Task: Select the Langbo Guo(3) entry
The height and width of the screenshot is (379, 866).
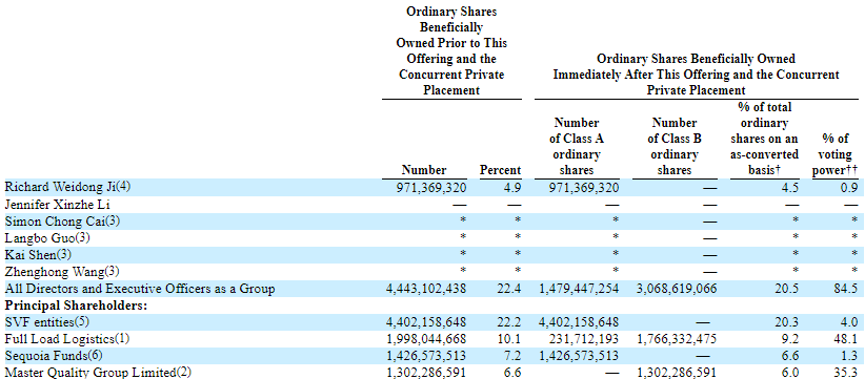Action: (x=47, y=238)
